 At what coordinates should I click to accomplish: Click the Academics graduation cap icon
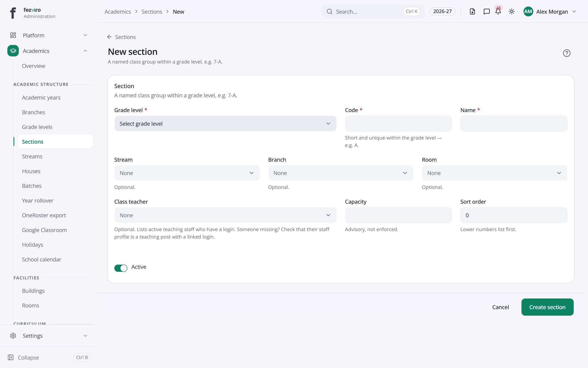13,51
